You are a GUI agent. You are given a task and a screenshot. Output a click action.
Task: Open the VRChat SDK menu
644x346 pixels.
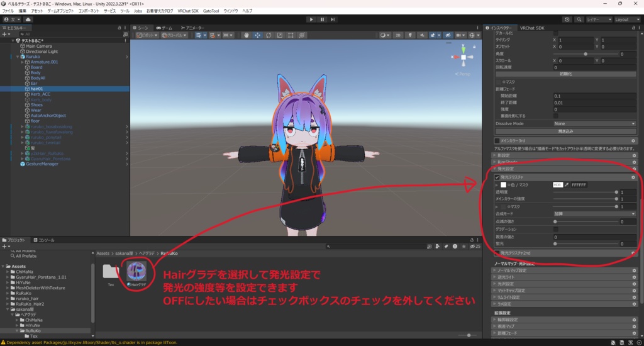pyautogui.click(x=187, y=11)
